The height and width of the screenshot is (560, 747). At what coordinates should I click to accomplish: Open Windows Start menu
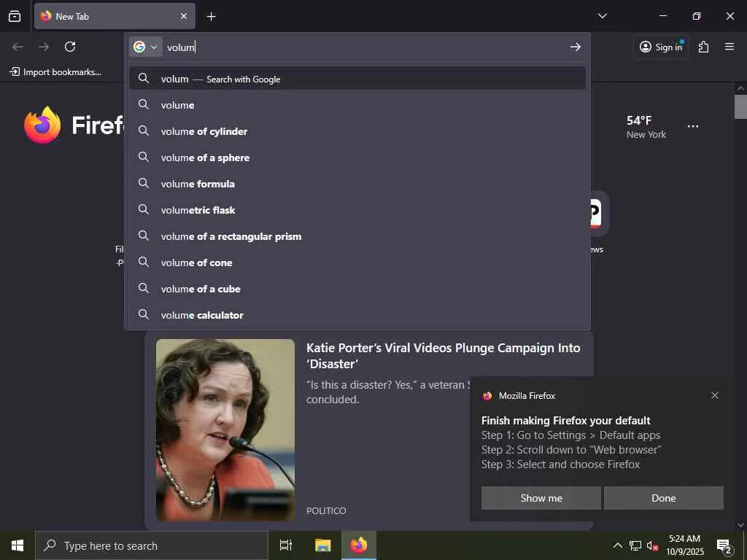(18, 545)
